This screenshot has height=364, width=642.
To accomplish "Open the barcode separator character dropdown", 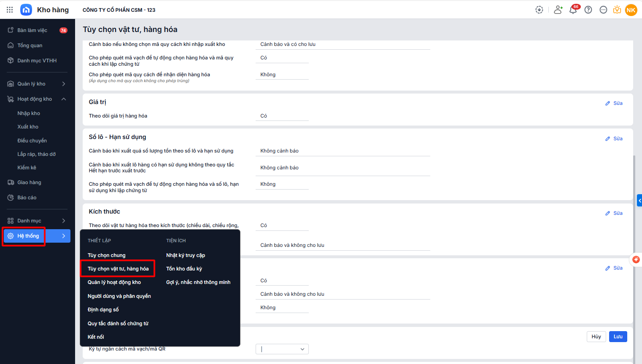I will (x=282, y=349).
